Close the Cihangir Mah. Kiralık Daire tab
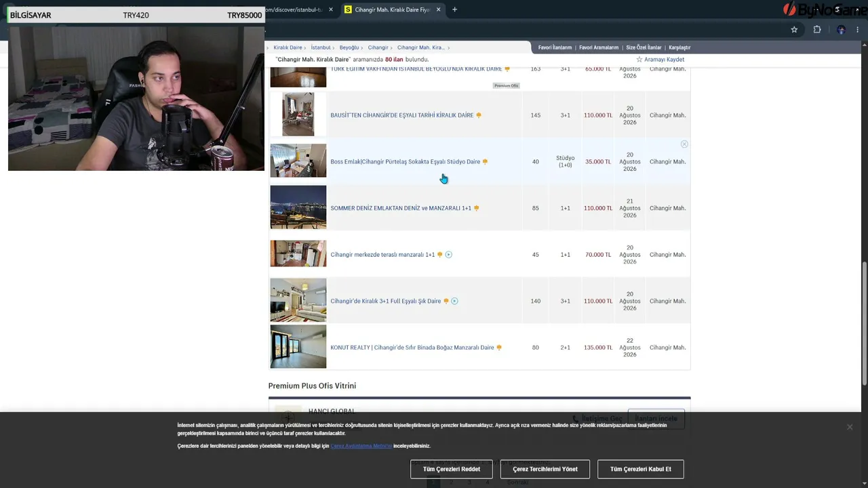This screenshot has width=868, height=488. [438, 9]
